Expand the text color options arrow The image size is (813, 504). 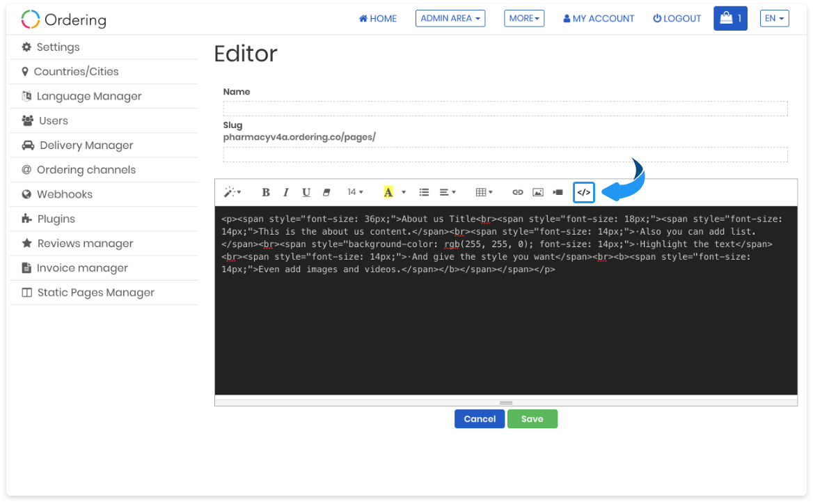pos(404,192)
